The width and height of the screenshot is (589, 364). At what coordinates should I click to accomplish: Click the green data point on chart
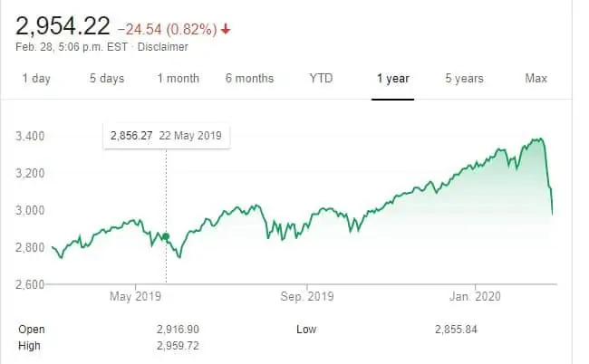tap(166, 236)
